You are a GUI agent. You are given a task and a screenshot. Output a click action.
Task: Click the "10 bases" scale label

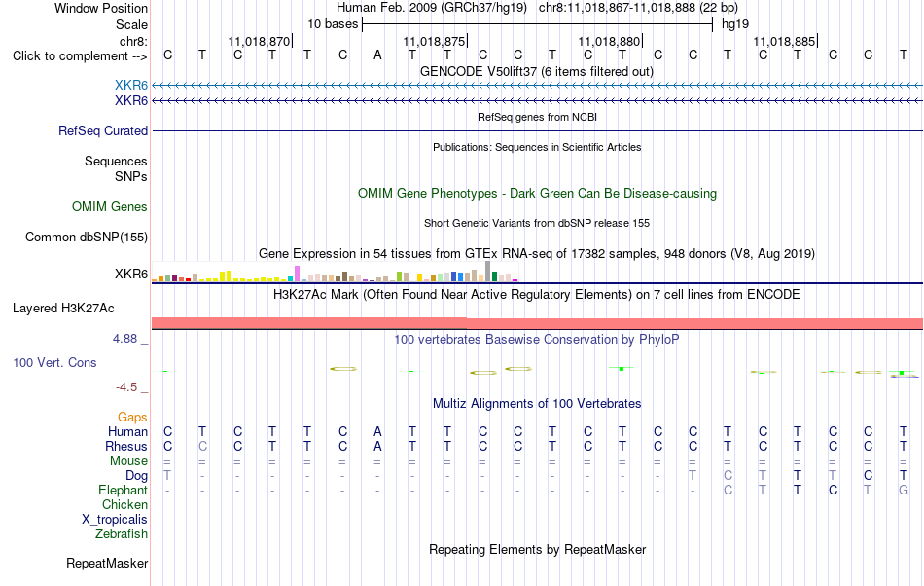[x=333, y=24]
